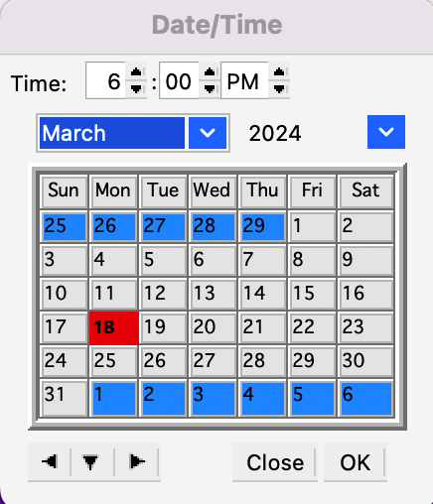Open the March month dropdown
Image resolution: width=433 pixels, height=504 pixels.
pyautogui.click(x=208, y=133)
